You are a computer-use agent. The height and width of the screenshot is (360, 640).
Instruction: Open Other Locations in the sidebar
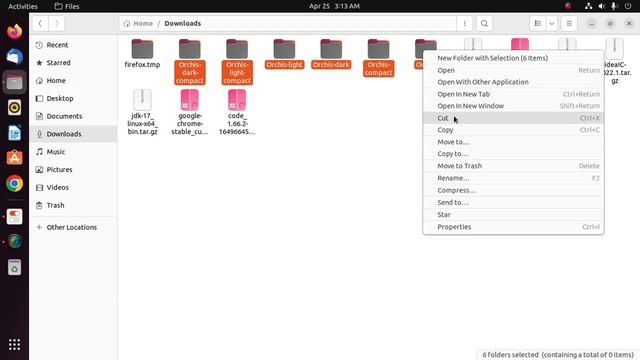[x=73, y=227]
